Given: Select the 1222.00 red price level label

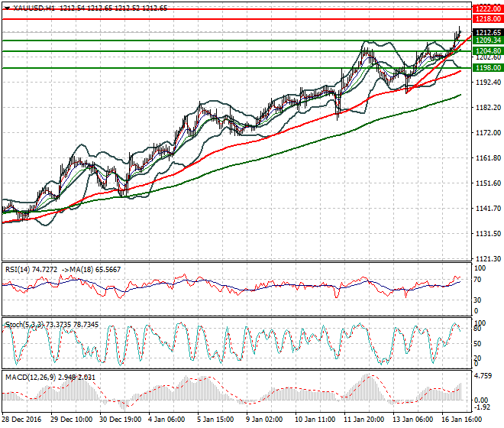Looking at the screenshot, I should 488,9.
